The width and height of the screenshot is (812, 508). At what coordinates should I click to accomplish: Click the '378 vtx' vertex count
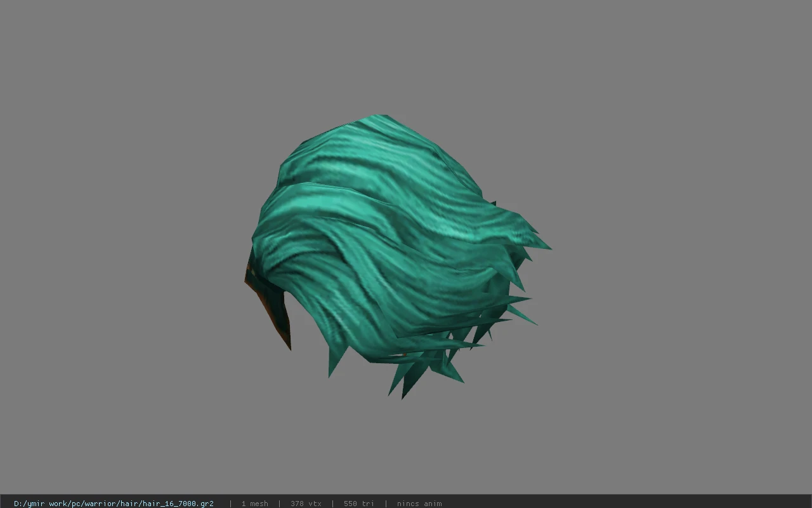[306, 504]
